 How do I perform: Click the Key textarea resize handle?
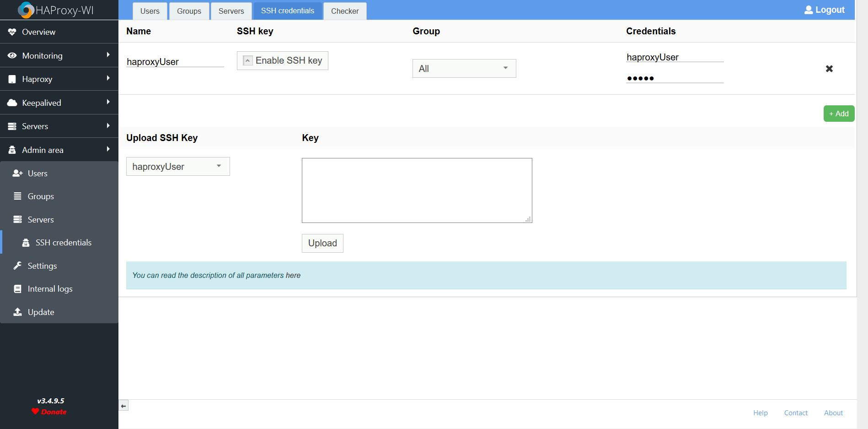(528, 219)
